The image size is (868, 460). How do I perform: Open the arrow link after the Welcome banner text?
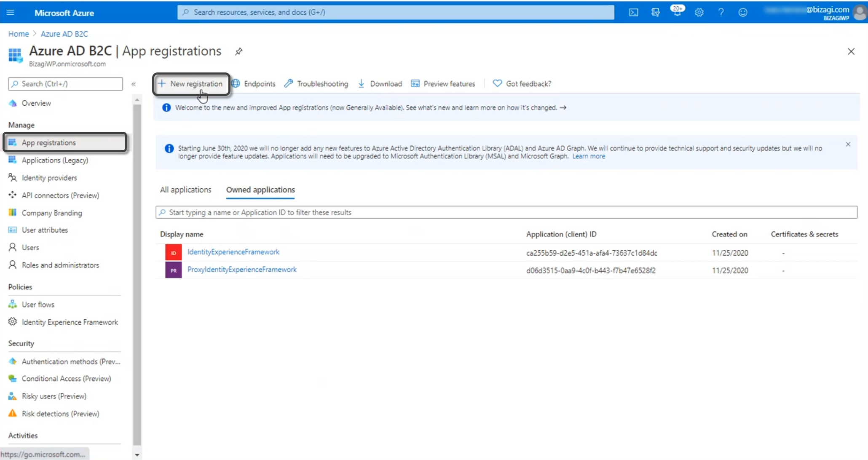563,108
